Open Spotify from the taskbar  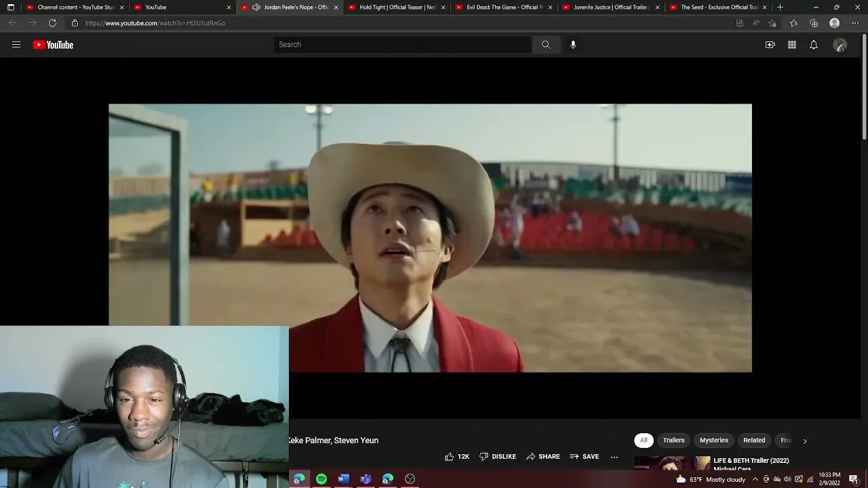[x=321, y=479]
